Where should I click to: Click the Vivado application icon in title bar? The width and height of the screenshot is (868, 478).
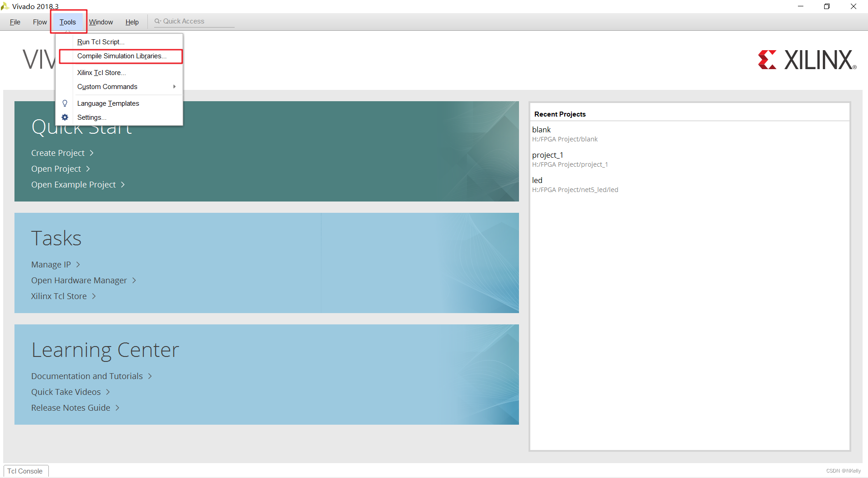pyautogui.click(x=5, y=6)
